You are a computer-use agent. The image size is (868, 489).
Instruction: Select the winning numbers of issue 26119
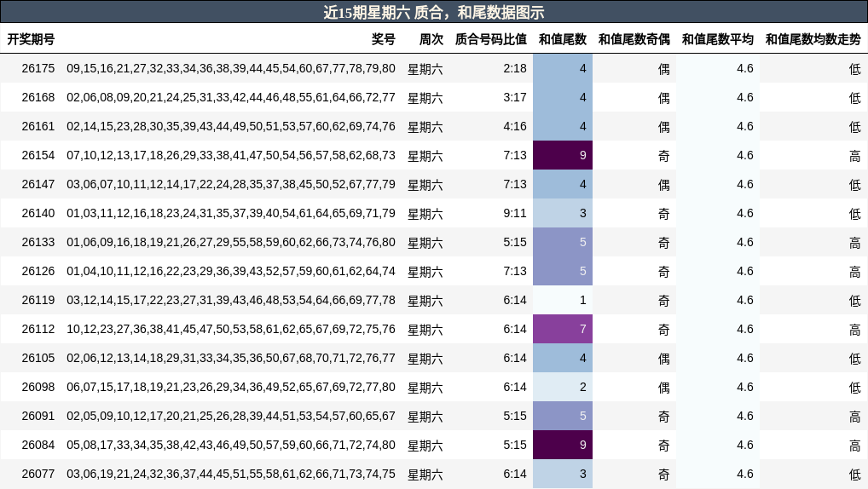pyautogui.click(x=231, y=300)
